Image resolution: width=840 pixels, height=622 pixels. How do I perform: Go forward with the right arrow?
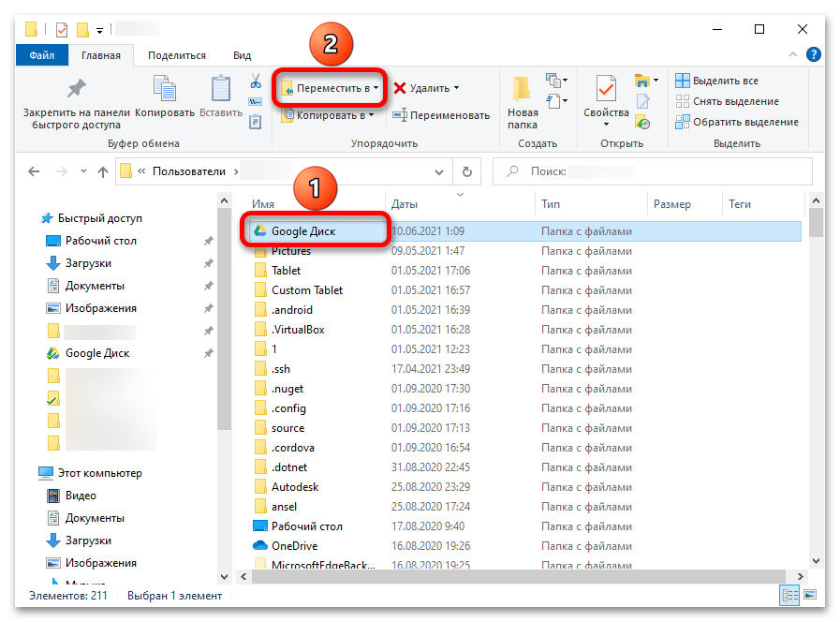pyautogui.click(x=62, y=171)
